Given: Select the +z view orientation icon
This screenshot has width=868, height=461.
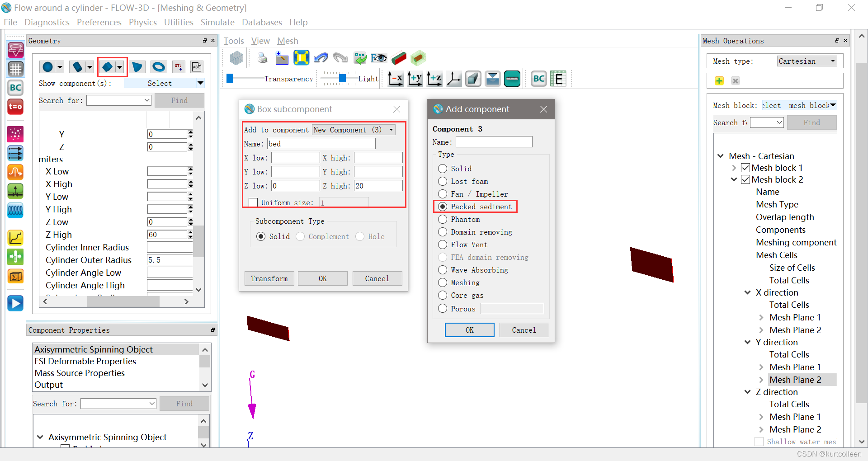Looking at the screenshot, I should coord(434,78).
